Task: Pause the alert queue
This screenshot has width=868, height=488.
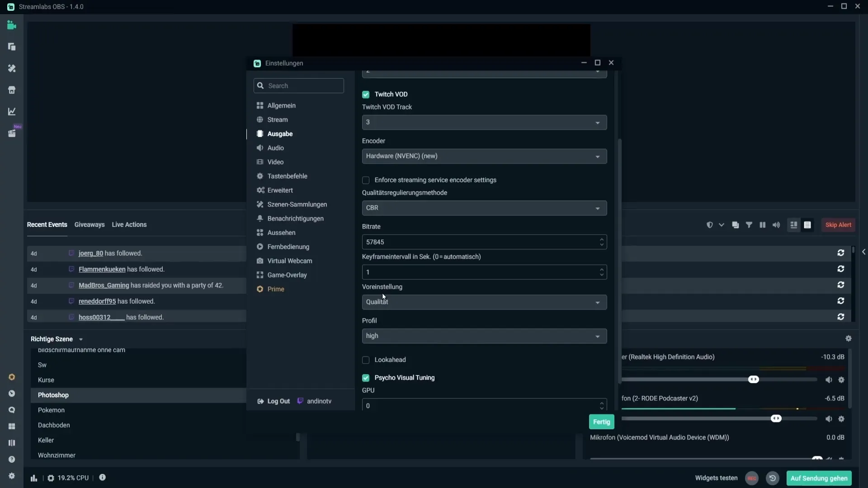Action: pos(763,225)
